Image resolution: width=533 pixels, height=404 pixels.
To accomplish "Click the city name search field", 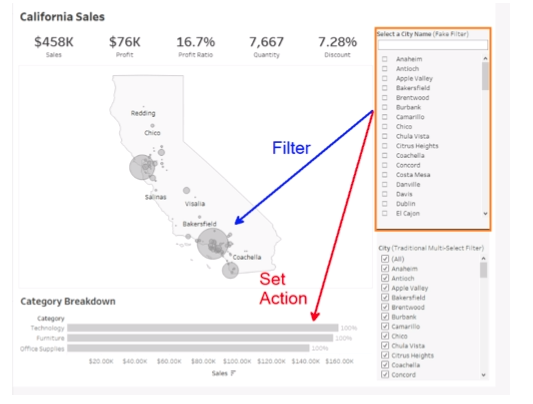I will [x=433, y=45].
